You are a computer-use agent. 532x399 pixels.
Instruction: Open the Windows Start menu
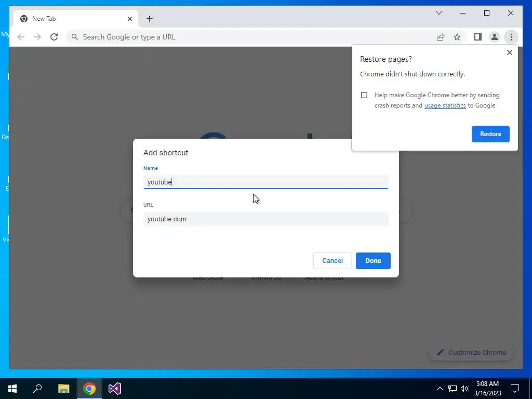[12, 389]
